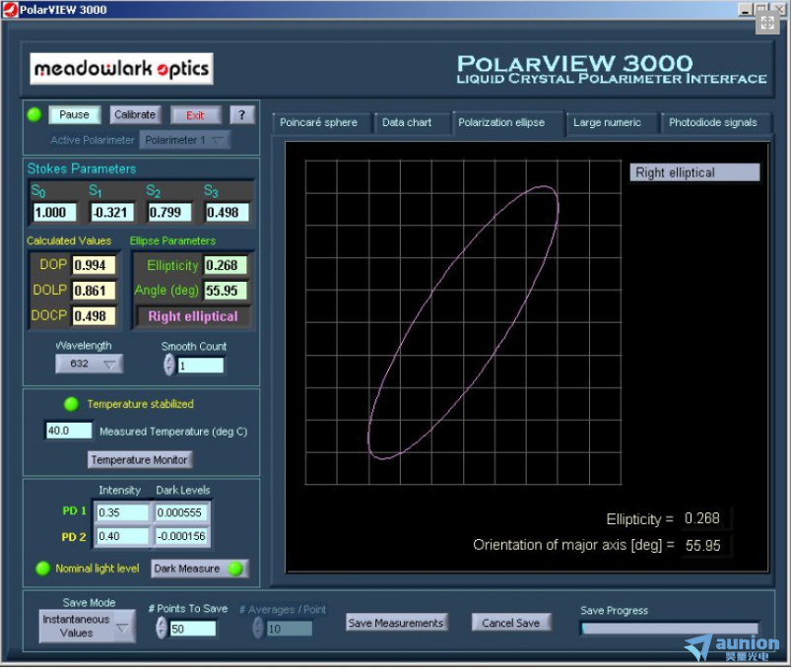
Task: Click the Angle (deg) value 55.95
Action: point(226,292)
